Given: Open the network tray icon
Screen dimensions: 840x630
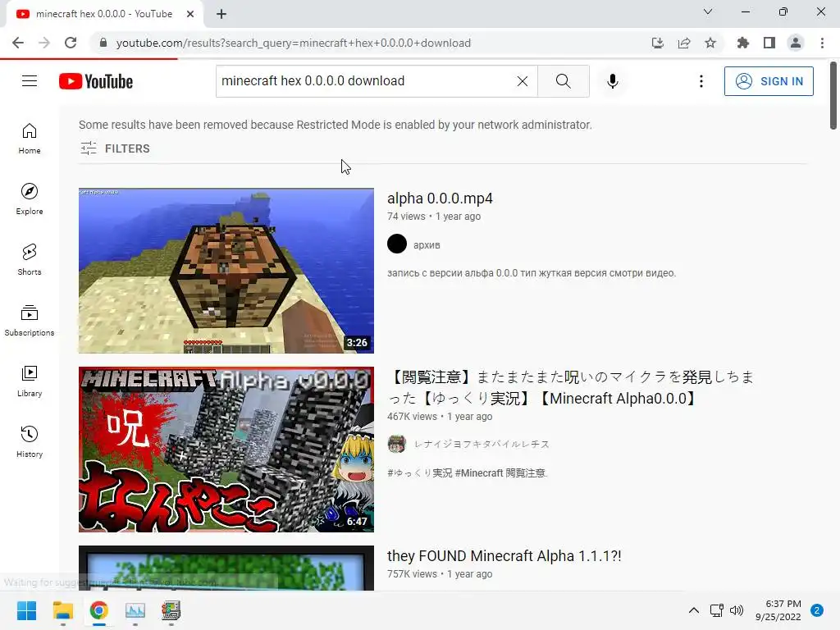Looking at the screenshot, I should (x=716, y=610).
